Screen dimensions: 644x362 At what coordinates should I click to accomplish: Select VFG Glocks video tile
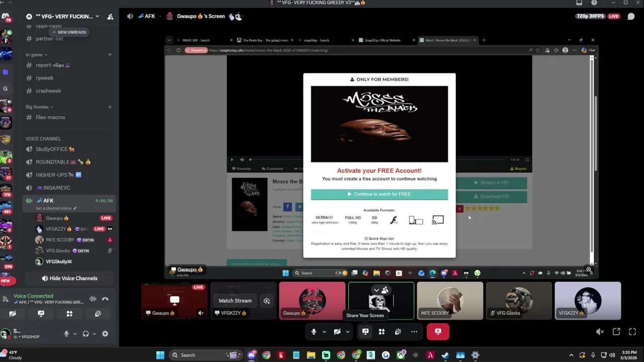pos(519,301)
